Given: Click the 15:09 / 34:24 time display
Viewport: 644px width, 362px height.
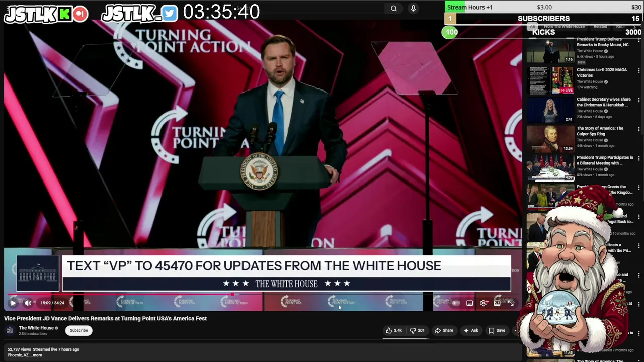Looking at the screenshot, I should coord(52,303).
